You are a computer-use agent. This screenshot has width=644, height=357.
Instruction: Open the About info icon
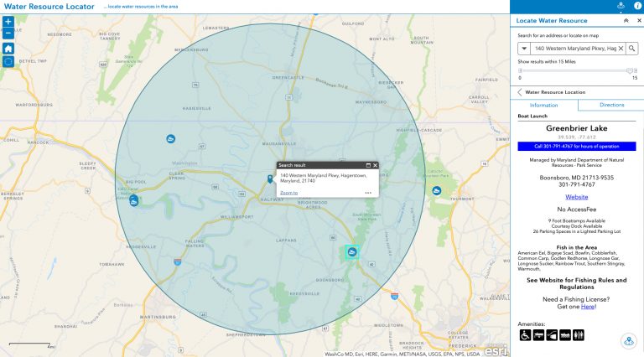tap(637, 6)
